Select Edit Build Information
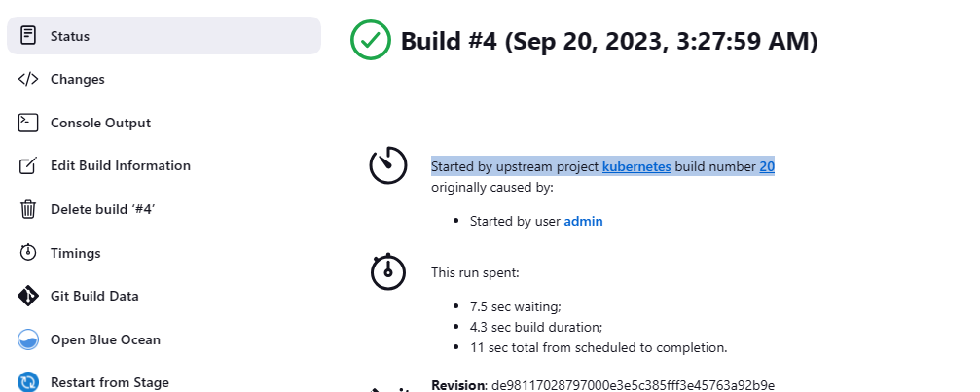The width and height of the screenshot is (980, 392). tap(121, 165)
